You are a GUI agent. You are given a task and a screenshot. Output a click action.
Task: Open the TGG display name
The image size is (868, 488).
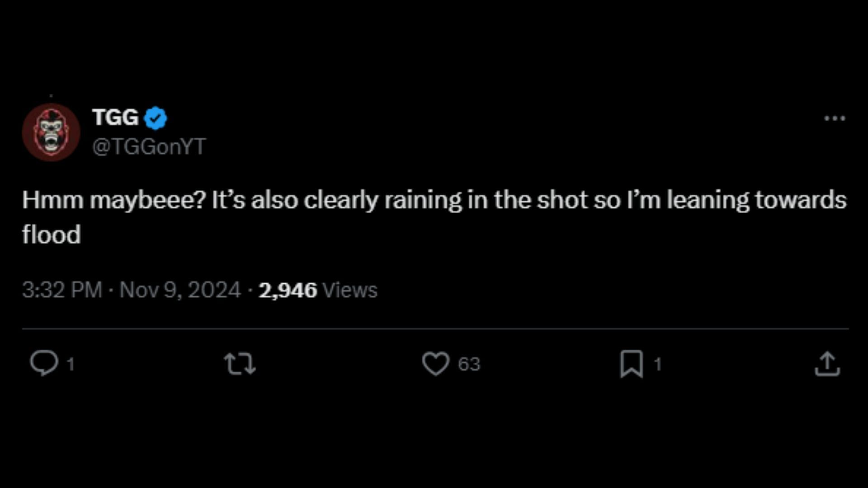pos(115,117)
